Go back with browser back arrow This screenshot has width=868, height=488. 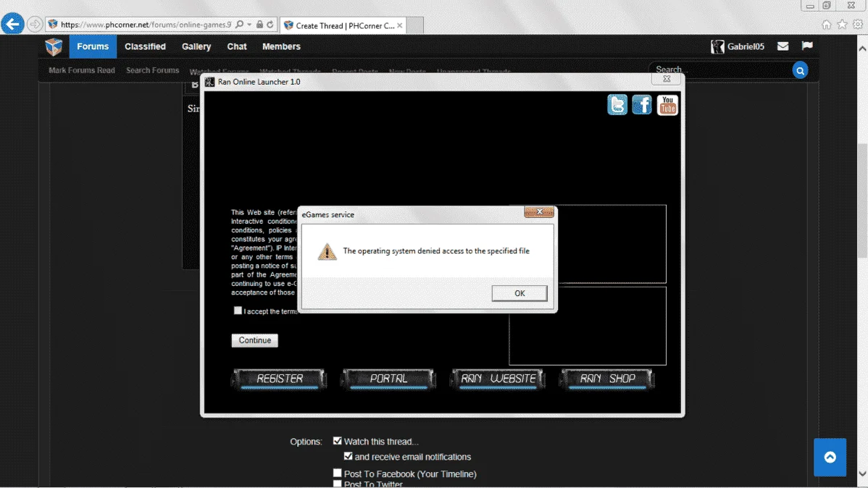point(12,25)
